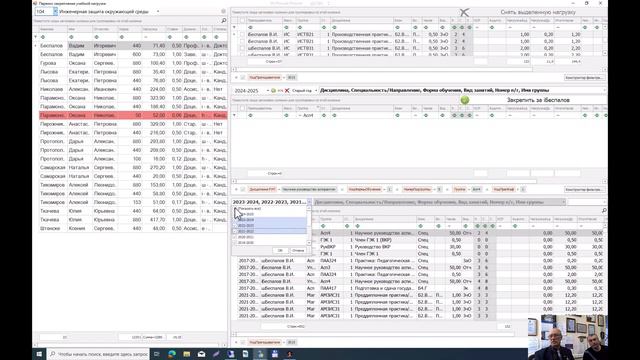Image resolution: width=640 pixels, height=360 pixels.
Task: Click Дисциплина filter icon in middle grid filter row
Action: 334,116
